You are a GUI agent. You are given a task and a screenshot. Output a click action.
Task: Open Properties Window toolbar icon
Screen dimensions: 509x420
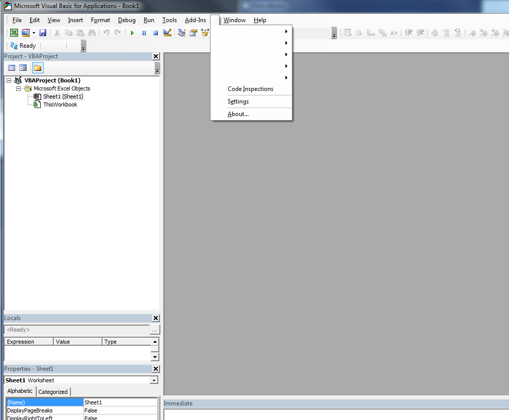pyautogui.click(x=193, y=33)
